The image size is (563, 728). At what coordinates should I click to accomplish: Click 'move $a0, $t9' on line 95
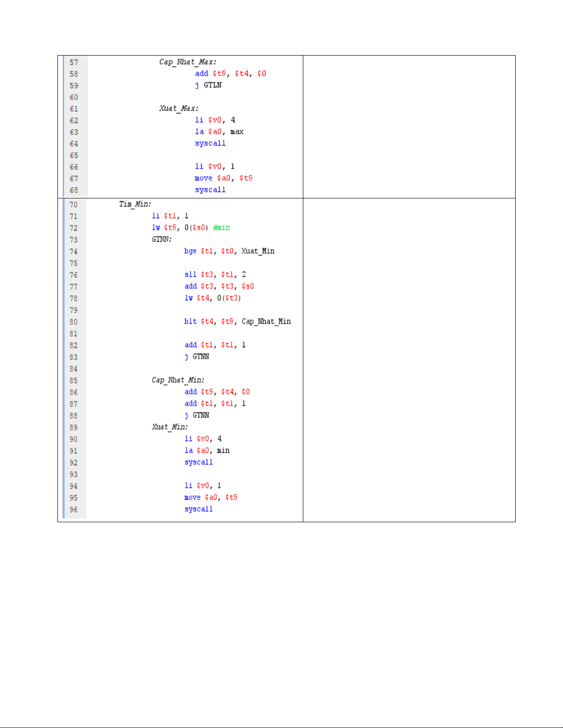211,497
